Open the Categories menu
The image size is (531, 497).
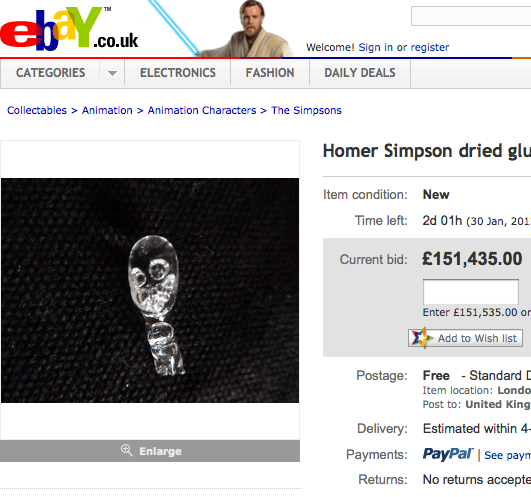coord(50,73)
